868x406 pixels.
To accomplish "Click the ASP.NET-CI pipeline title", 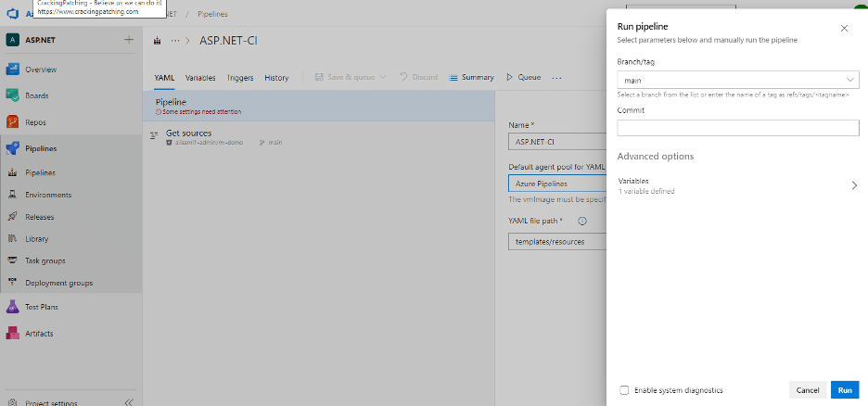I will click(228, 41).
